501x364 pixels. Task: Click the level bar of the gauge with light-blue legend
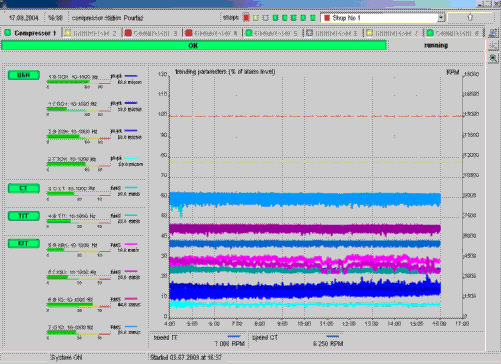tap(79, 333)
